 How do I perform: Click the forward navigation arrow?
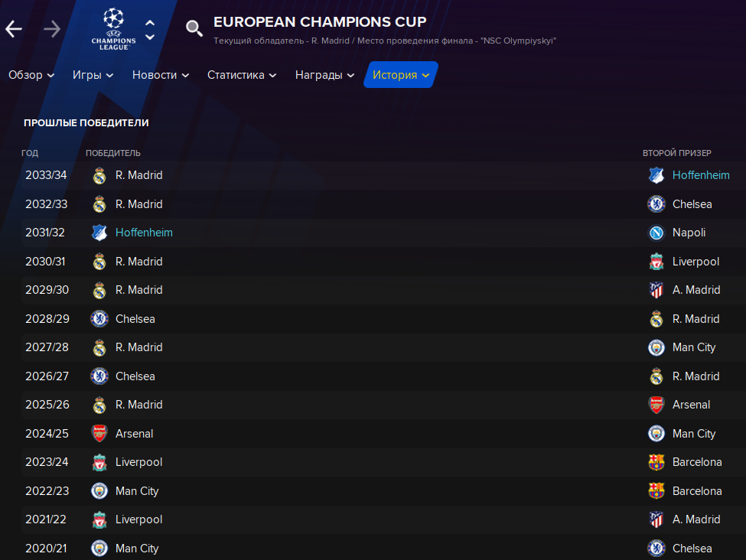(52, 29)
